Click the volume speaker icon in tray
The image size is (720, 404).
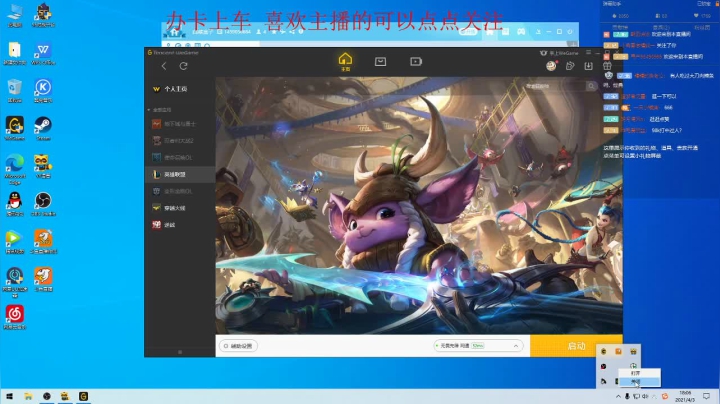click(x=645, y=396)
